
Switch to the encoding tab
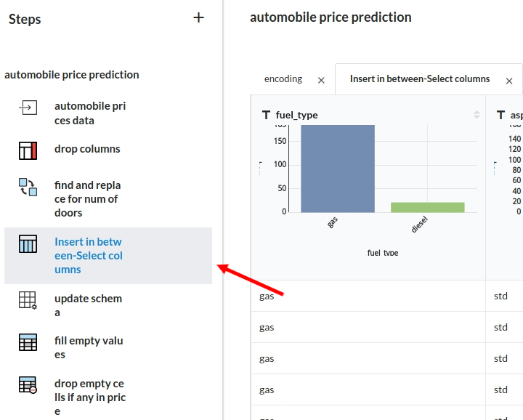click(283, 79)
